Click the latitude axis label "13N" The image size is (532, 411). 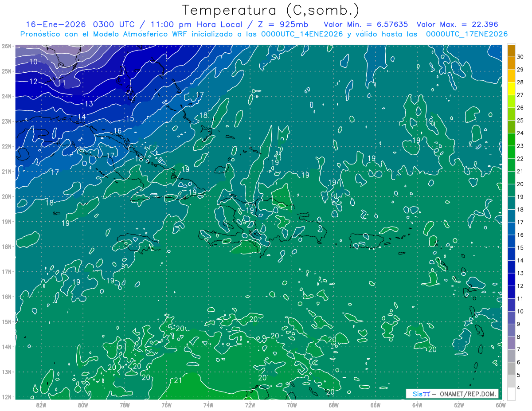pos(6,372)
